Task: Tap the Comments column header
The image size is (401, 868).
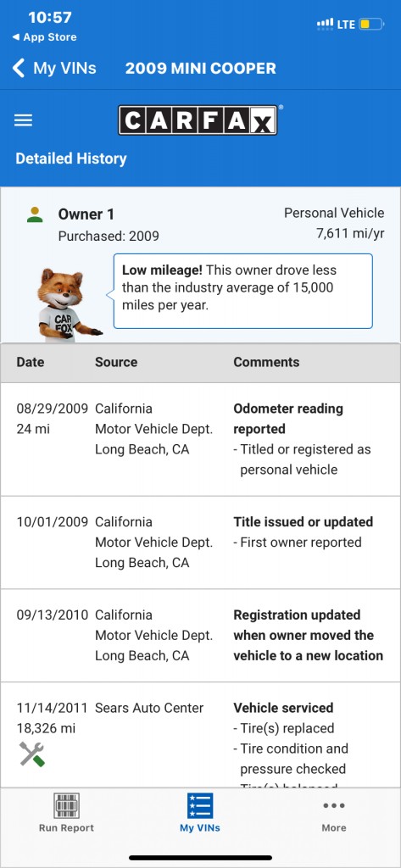Action: click(x=266, y=362)
